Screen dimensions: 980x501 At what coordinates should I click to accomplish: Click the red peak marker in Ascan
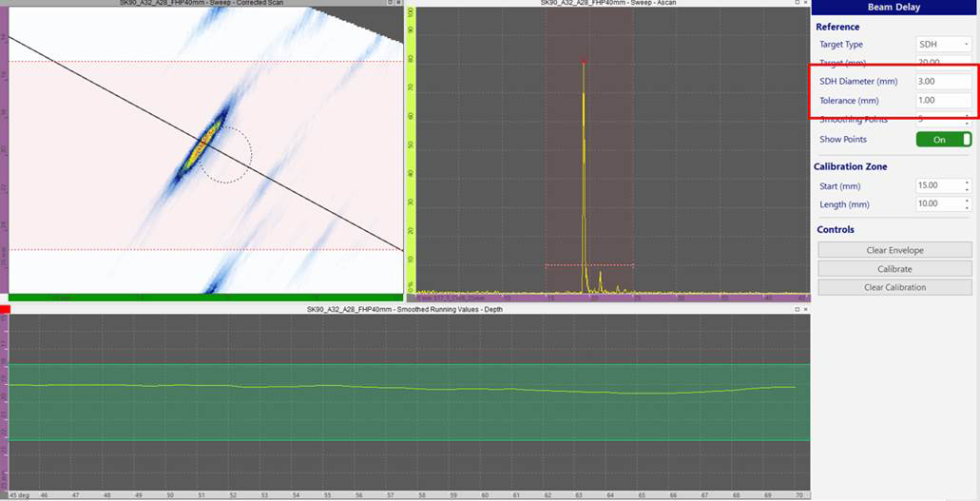click(x=583, y=63)
